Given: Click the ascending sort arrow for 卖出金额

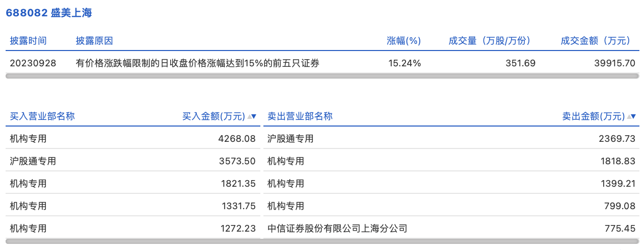Looking at the screenshot, I should (629, 117).
